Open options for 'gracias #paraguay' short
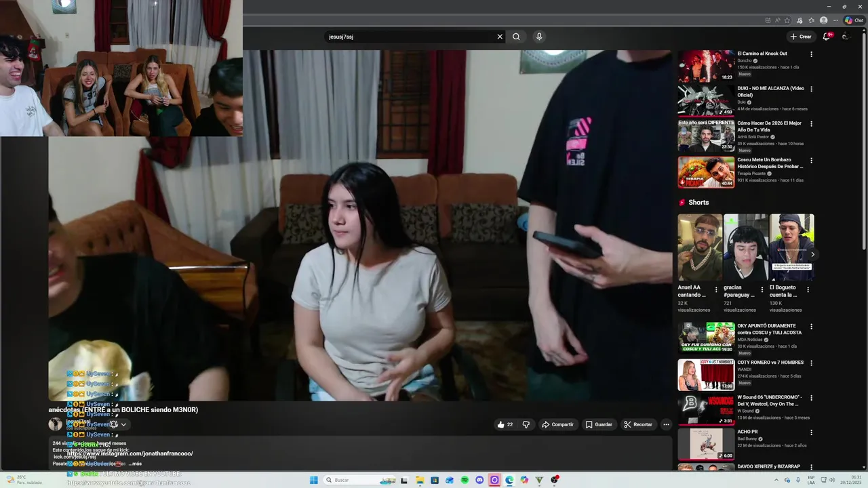This screenshot has width=868, height=488. point(762,289)
